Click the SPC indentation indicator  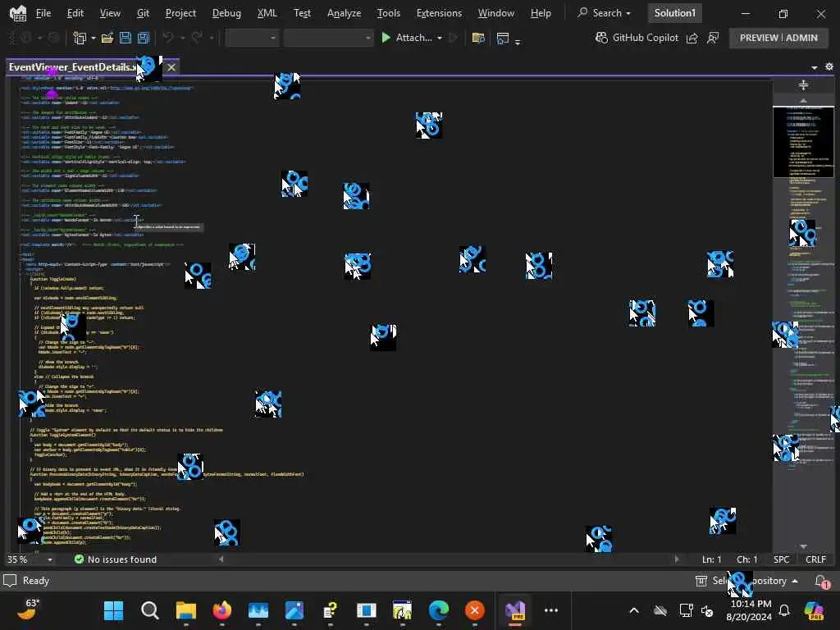[x=781, y=559]
